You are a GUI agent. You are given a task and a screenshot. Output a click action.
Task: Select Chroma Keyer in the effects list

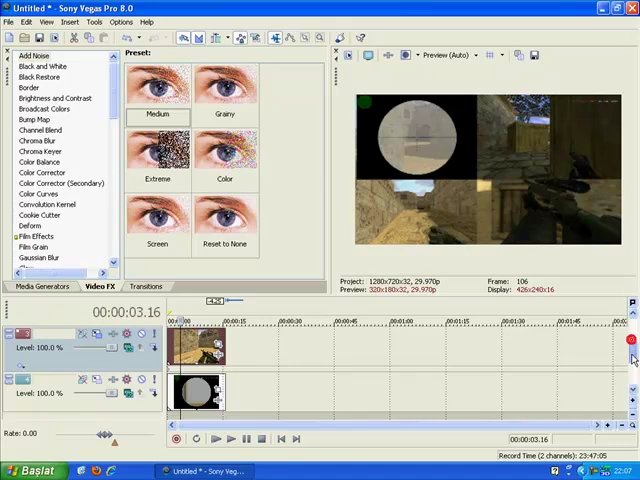click(40, 151)
